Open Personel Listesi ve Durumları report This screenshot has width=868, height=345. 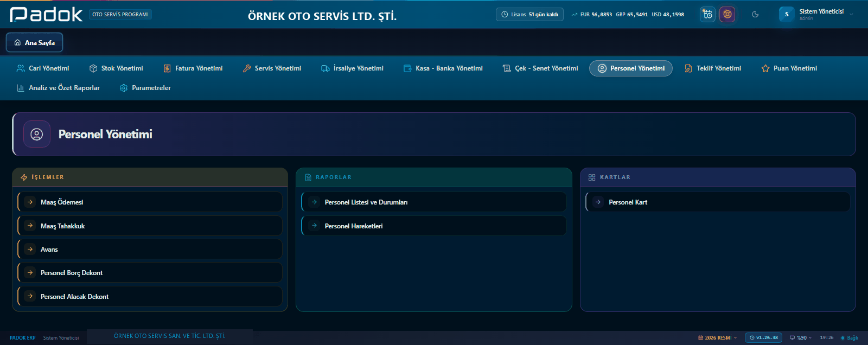point(434,202)
